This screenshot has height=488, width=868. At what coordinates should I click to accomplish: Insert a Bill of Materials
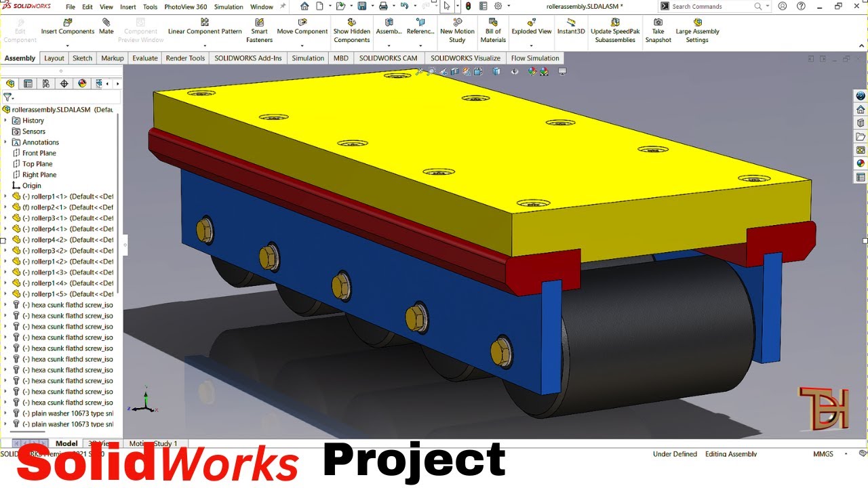click(x=493, y=31)
